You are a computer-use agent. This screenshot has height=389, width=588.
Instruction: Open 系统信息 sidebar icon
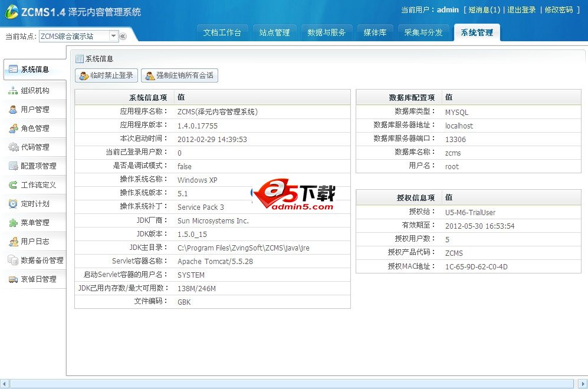[13, 69]
